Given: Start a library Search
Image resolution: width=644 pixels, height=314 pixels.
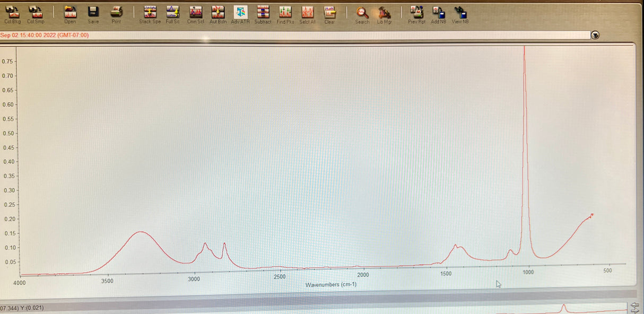Looking at the screenshot, I should click(362, 14).
